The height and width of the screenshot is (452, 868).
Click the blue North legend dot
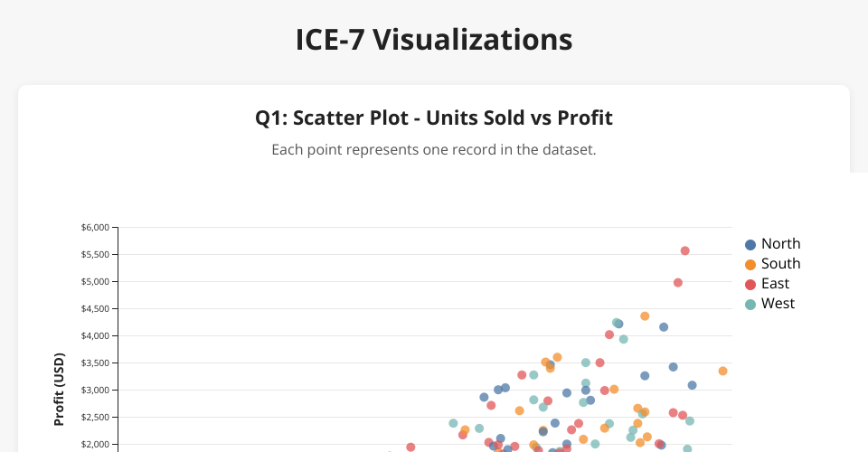tap(750, 245)
